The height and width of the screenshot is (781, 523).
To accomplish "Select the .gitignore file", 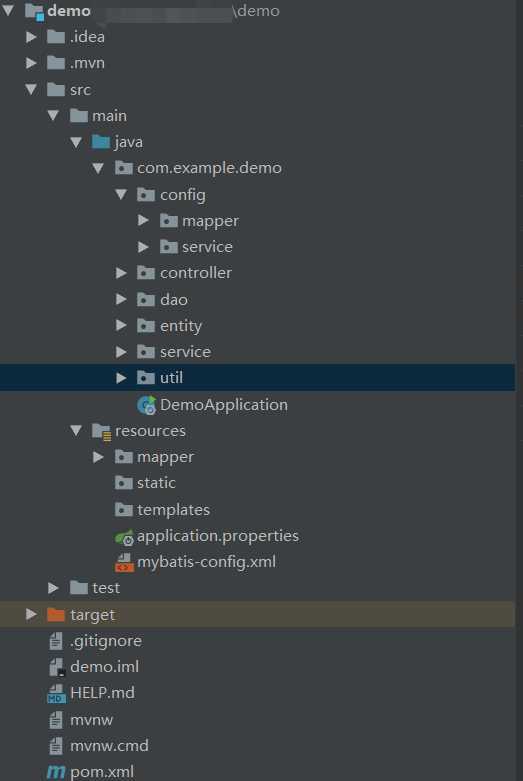I will 106,641.
